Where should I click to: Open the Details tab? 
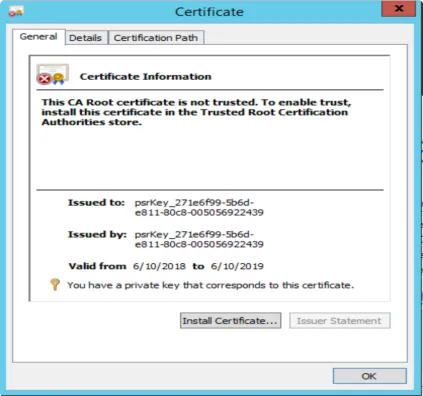coord(85,38)
